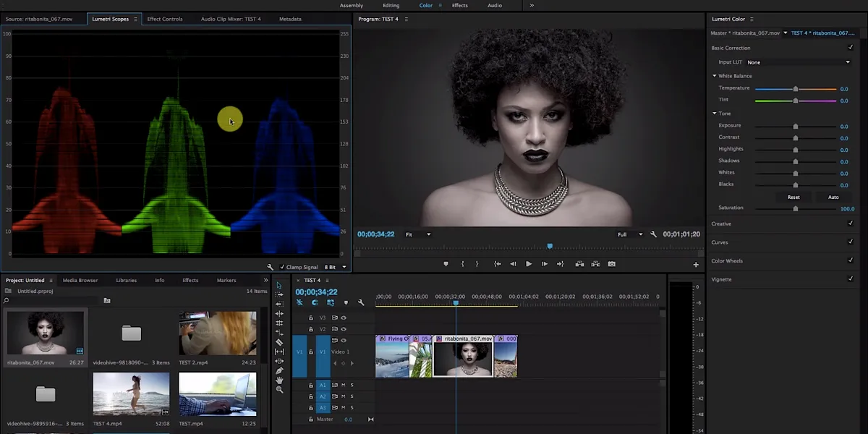Click the Add Marker button in Program monitor
This screenshot has width=868, height=434.
[446, 264]
